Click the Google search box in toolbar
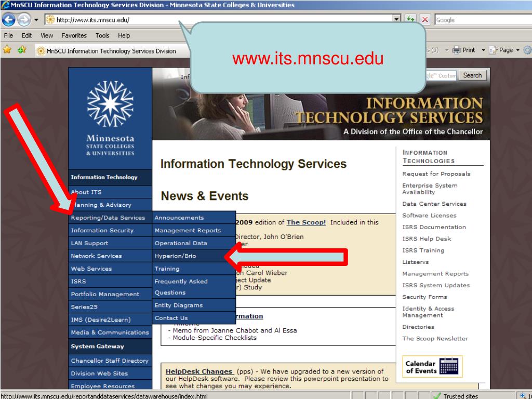This screenshot has width=532, height=399. [483, 20]
